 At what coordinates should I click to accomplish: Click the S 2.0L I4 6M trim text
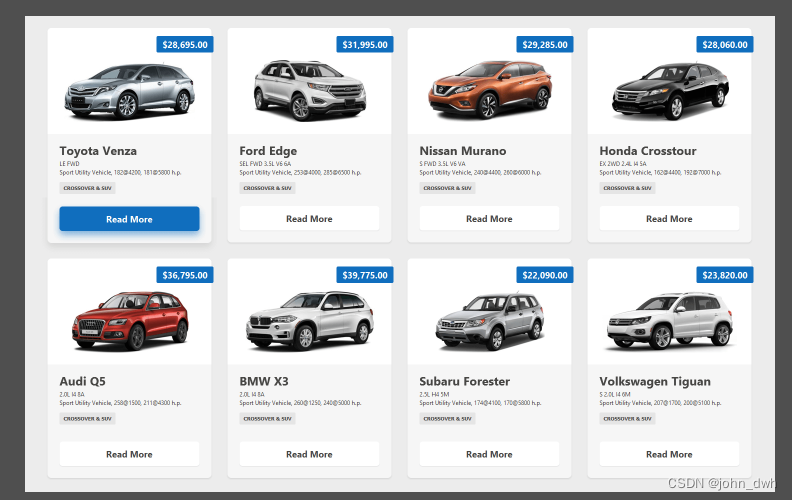click(615, 394)
